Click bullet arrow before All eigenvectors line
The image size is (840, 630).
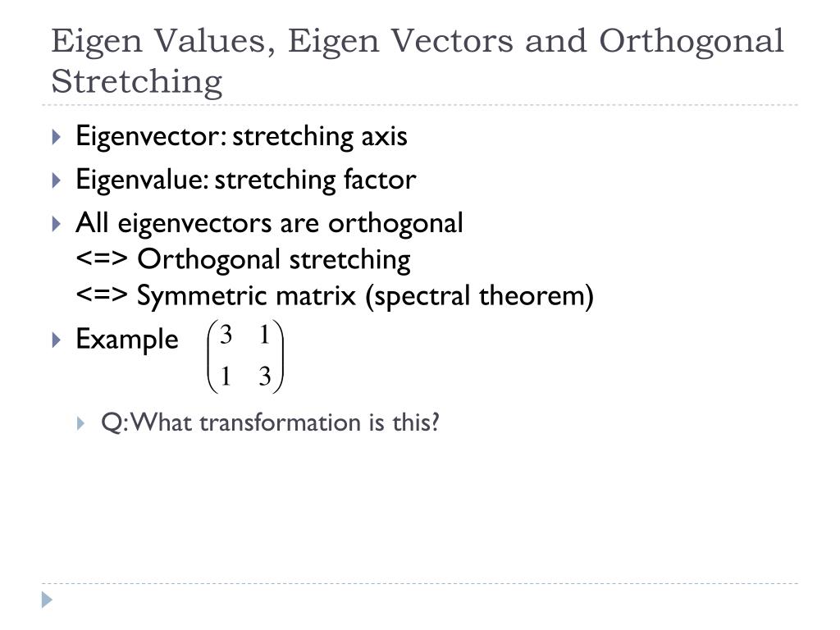click(57, 223)
